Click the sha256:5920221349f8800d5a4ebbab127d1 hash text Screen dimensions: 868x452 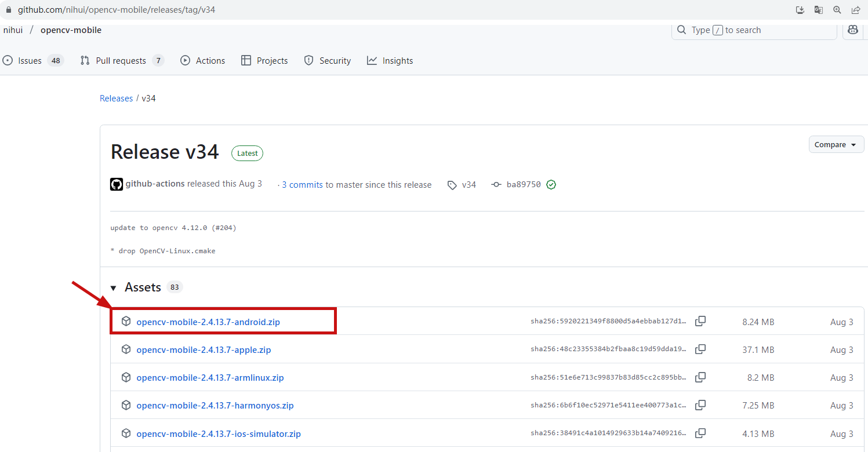pyautogui.click(x=609, y=322)
